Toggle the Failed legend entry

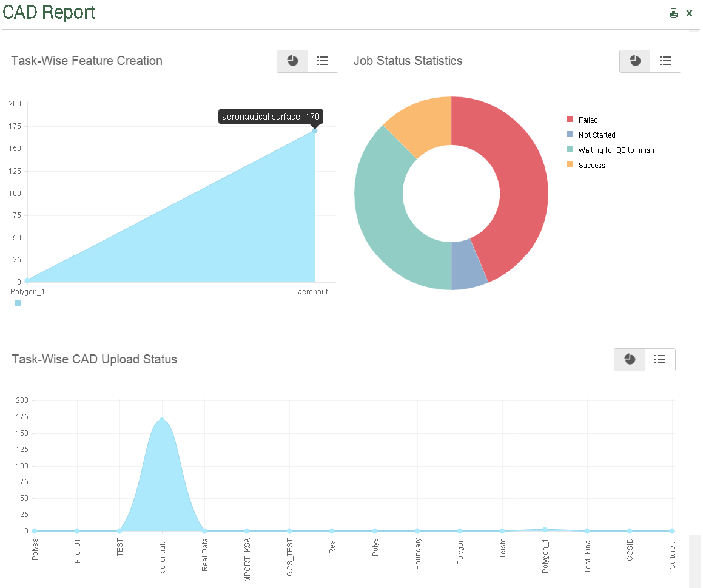[x=587, y=120]
